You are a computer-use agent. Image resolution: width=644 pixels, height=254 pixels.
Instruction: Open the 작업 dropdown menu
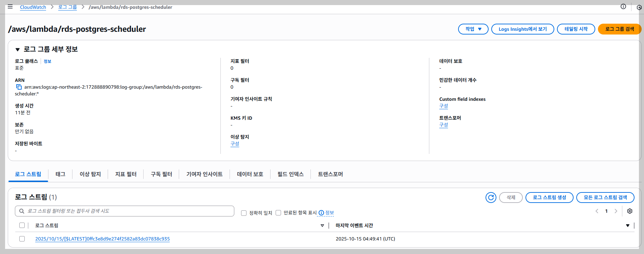point(473,29)
